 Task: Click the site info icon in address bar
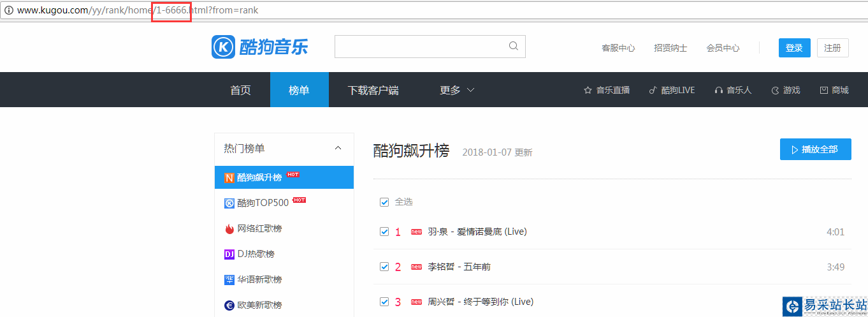point(8,10)
